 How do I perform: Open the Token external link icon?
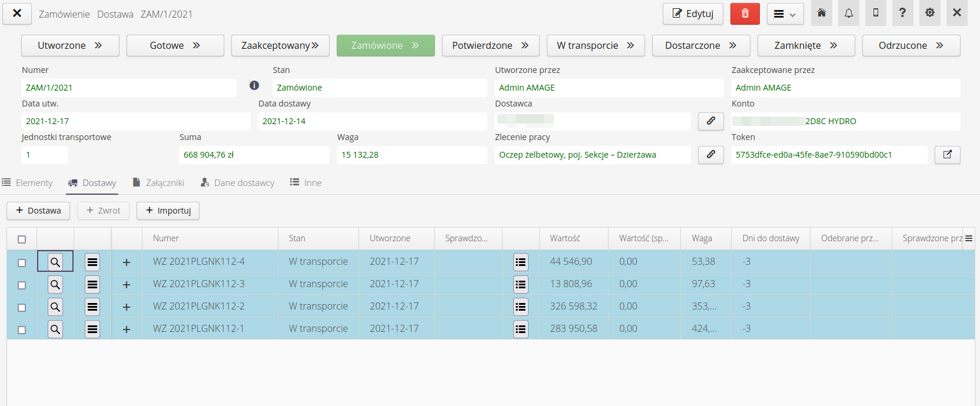pyautogui.click(x=947, y=155)
